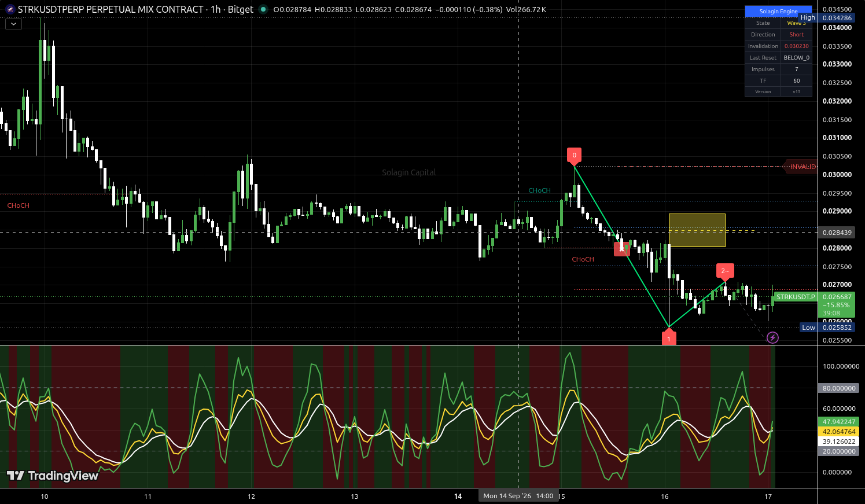Click the STRKUSDT symbol logo icon

tap(10, 9)
